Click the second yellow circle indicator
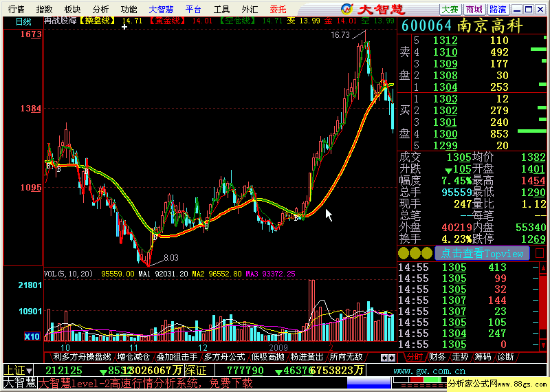550x392 pixels. click(415, 253)
